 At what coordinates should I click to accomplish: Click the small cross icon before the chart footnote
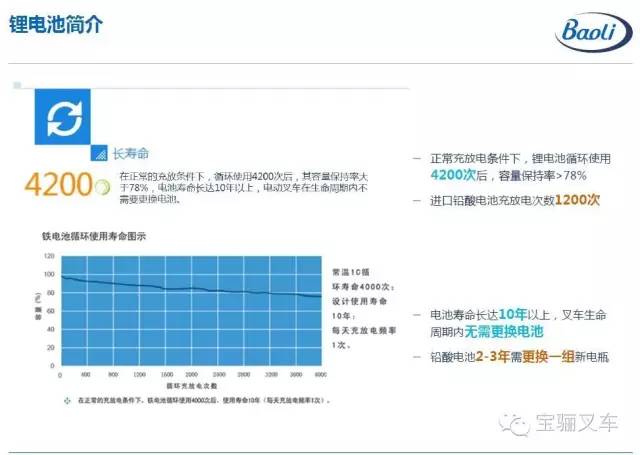(67, 399)
